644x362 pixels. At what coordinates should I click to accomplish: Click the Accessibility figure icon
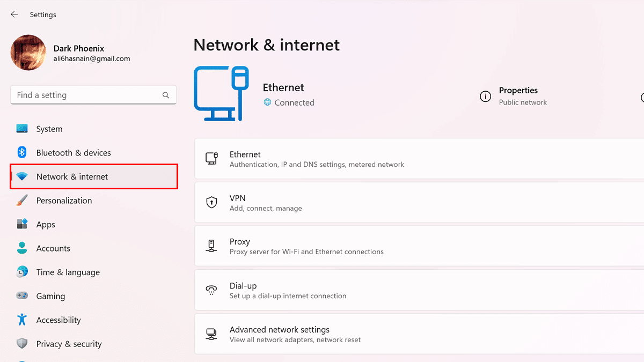point(22,320)
